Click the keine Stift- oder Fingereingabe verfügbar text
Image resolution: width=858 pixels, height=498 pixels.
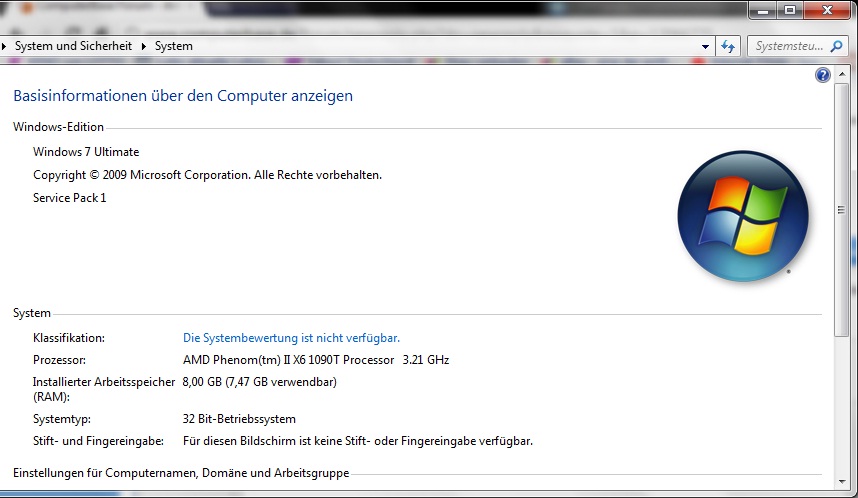(358, 441)
